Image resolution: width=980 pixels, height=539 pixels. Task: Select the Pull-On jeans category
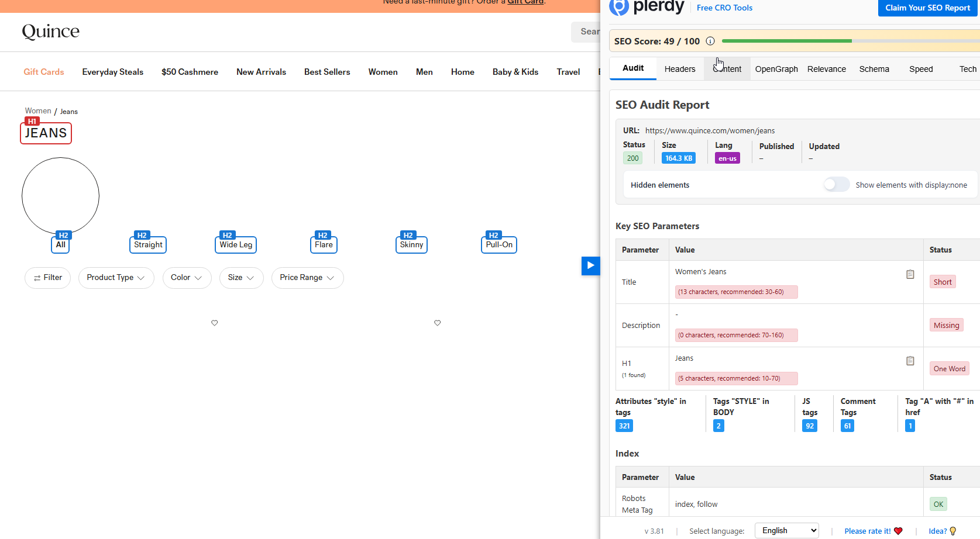(x=499, y=245)
